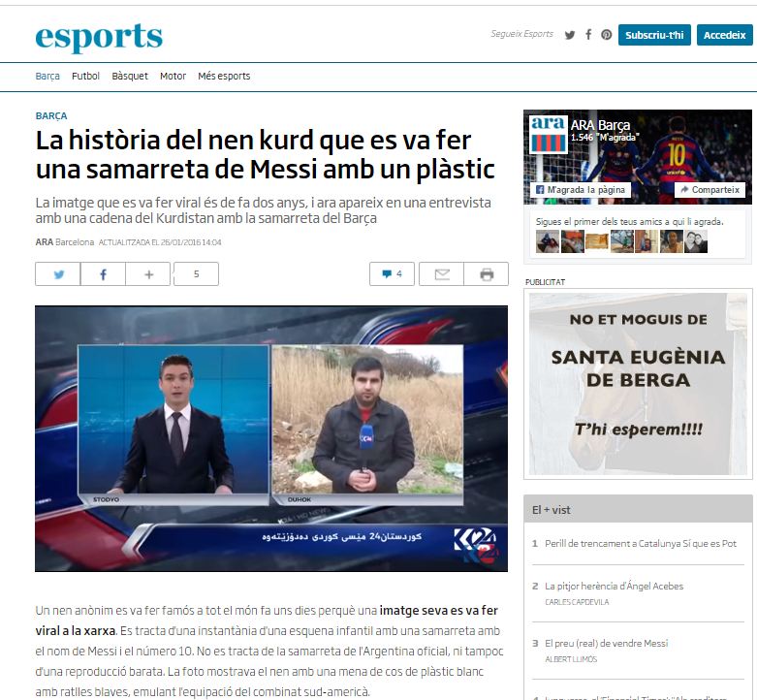Click last friend avatar in Facebook widget
Screen dimensions: 757x700
[x=696, y=241]
